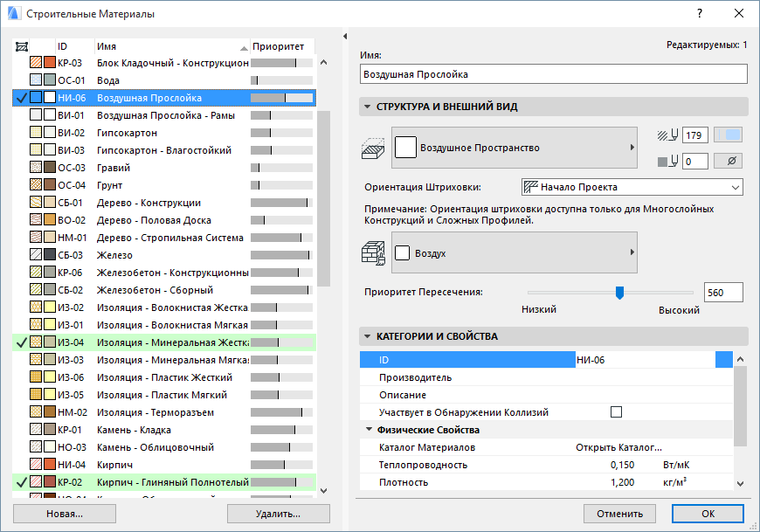Click the foreground pen color swatch
The image size is (760, 532).
728,135
